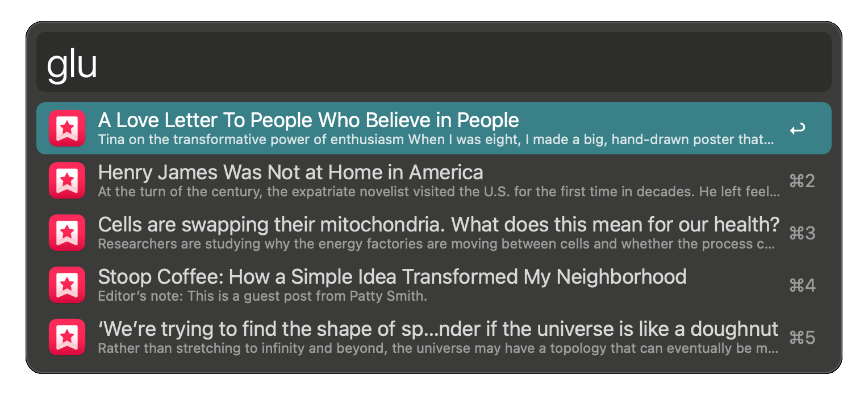Click bookmark icon next to Stoop Coffee result
The image size is (868, 404).
(x=67, y=285)
